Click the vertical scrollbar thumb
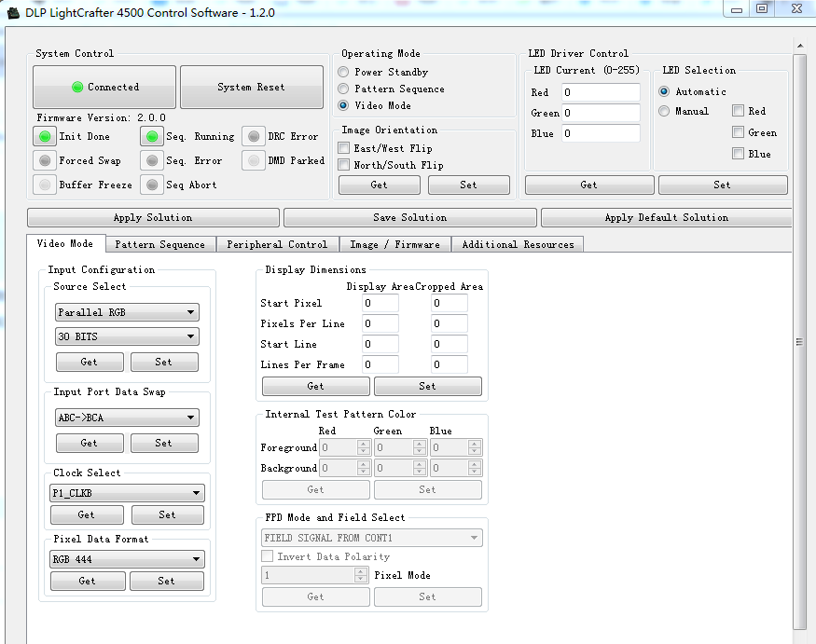Screen dimensions: 816x644 pos(799,342)
